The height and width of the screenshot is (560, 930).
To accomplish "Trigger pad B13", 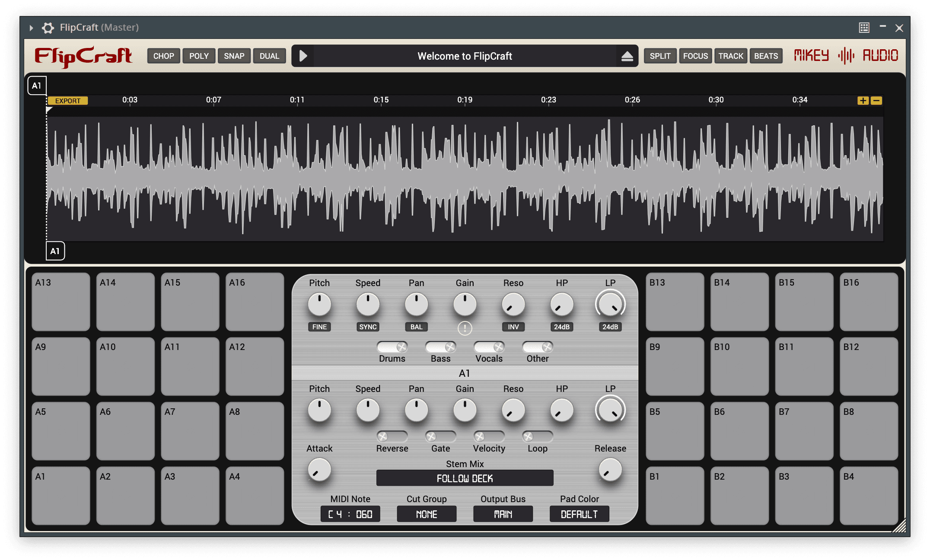I will point(675,302).
